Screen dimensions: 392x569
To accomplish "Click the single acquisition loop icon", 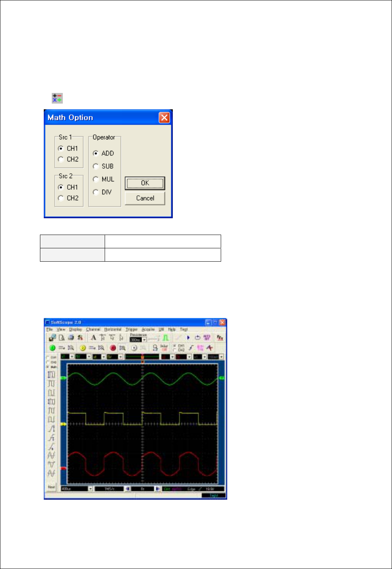I will click(198, 338).
